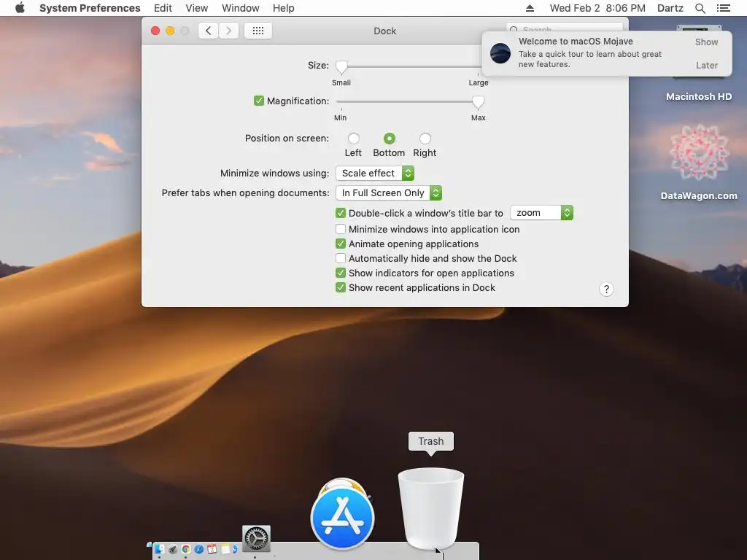
Task: Click the eject icon in menu bar
Action: pos(530,8)
